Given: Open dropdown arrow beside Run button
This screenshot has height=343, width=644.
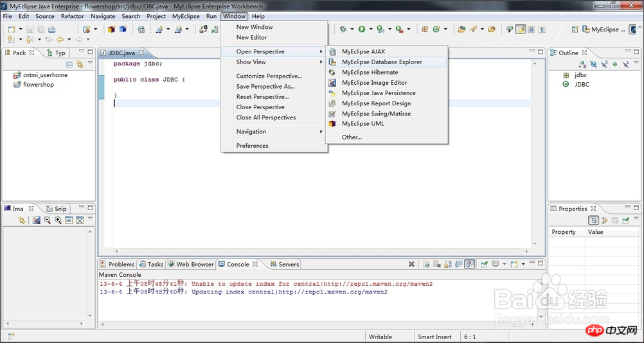Looking at the screenshot, I should tap(371, 30).
